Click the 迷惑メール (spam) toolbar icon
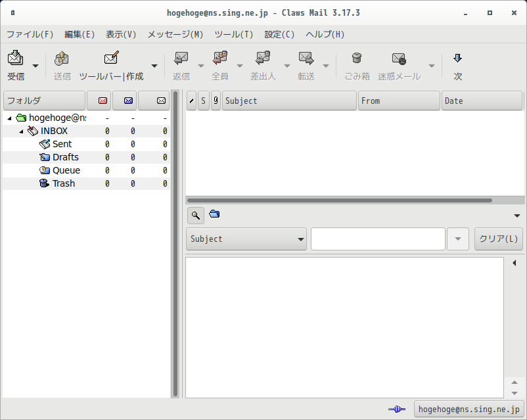527x420 pixels. point(399,58)
